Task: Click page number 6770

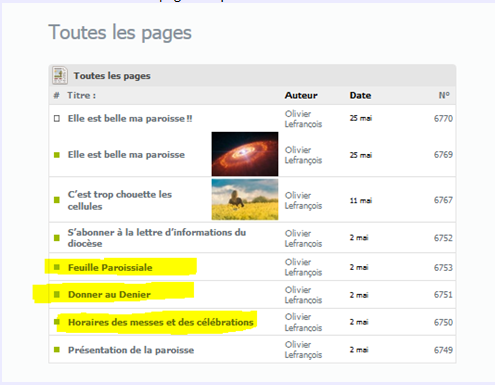Action: (443, 119)
